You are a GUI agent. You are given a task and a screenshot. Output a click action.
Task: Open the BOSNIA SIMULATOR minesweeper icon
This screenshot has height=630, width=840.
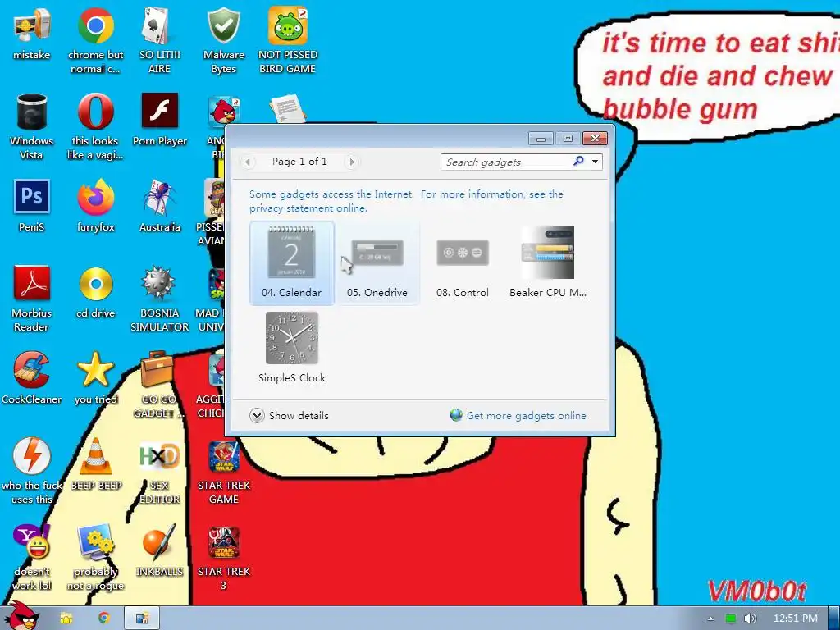pos(159,299)
